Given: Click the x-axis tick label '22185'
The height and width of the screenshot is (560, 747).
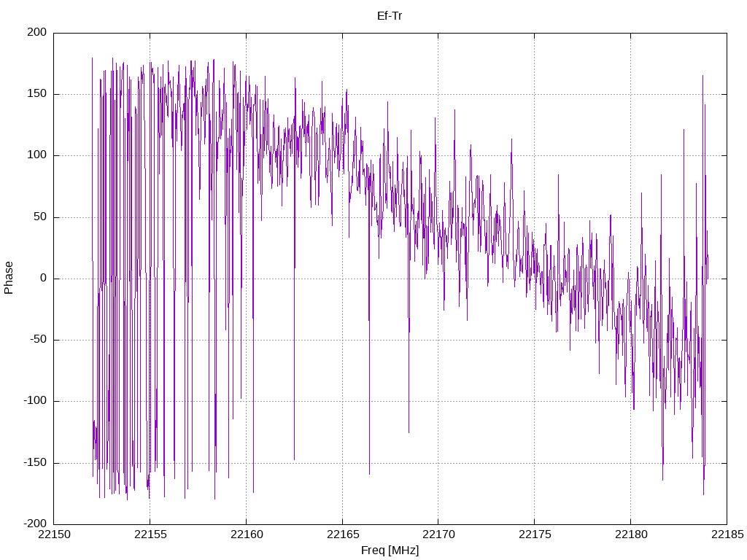Looking at the screenshot, I should 727,534.
